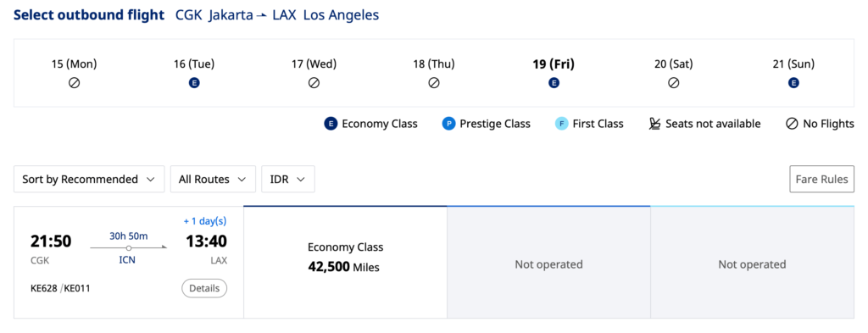
Task: Expand the All Routes dropdown
Action: [213, 180]
